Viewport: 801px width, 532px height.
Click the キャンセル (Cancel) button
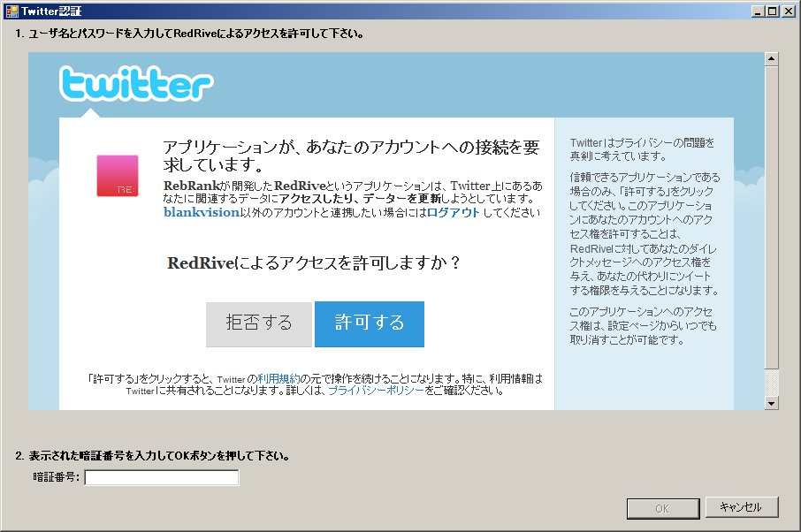point(742,507)
